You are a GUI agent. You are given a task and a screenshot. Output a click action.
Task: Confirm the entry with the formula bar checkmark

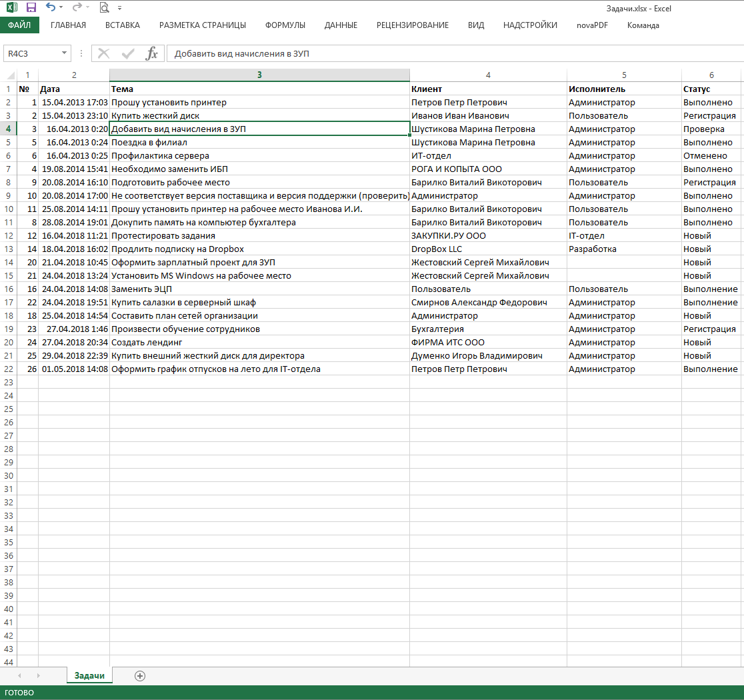[x=127, y=53]
